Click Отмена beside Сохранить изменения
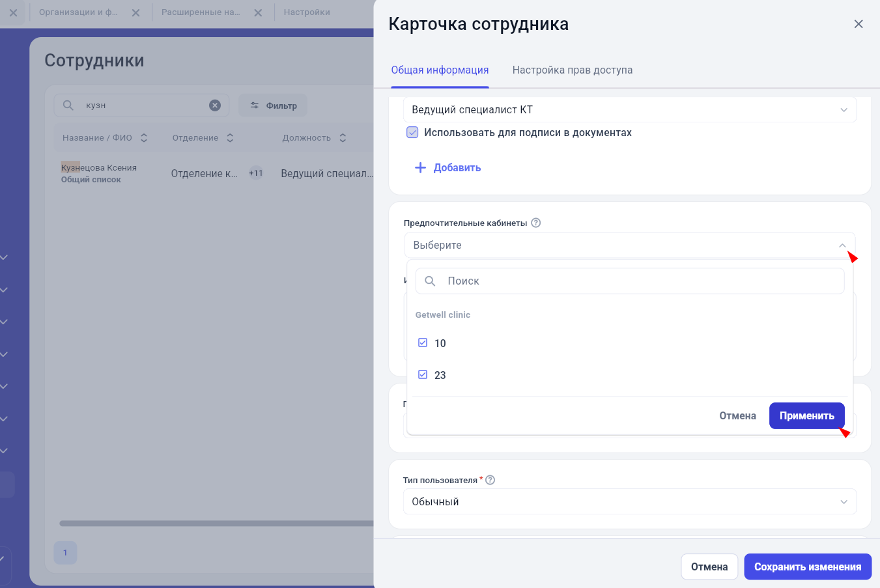The image size is (880, 588). click(x=709, y=567)
